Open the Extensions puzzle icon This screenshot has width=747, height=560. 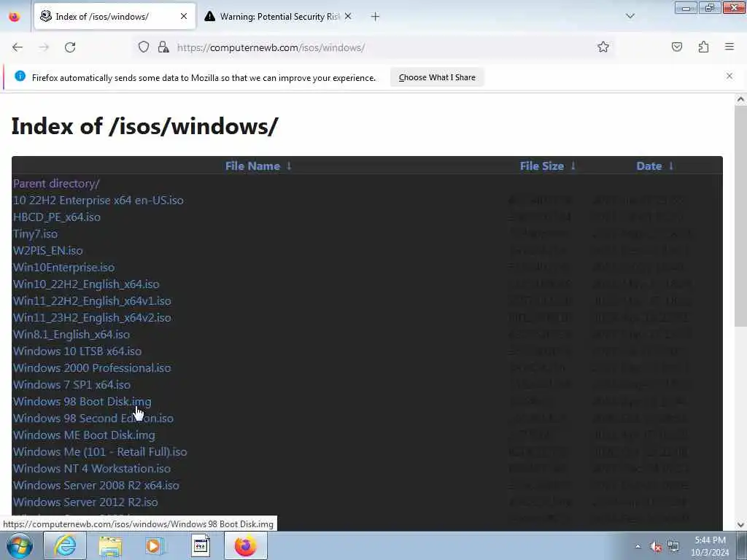click(703, 47)
